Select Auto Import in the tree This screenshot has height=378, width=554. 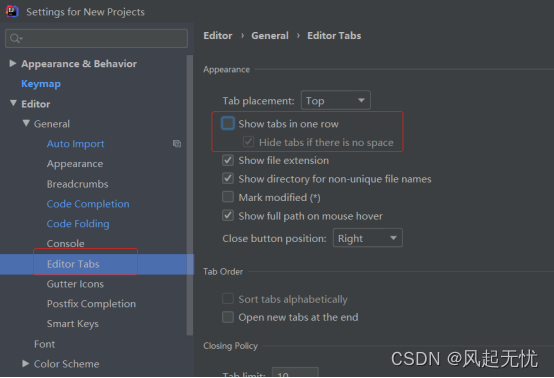coord(75,144)
